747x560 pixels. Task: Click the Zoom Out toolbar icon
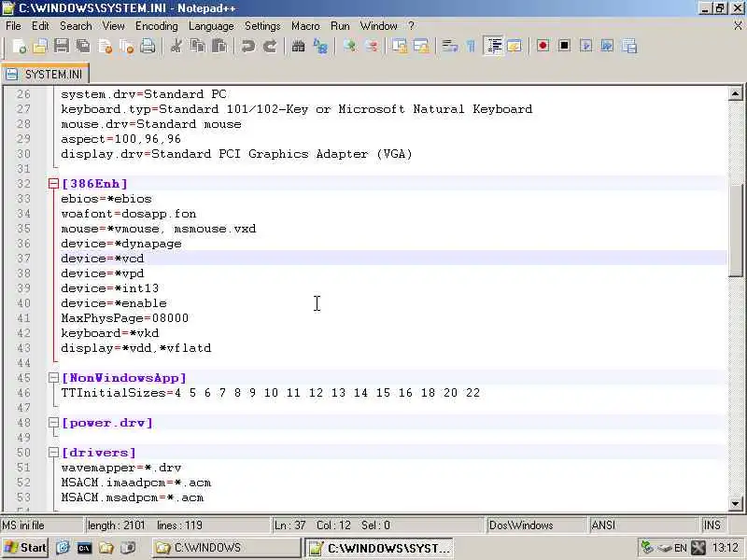click(372, 46)
